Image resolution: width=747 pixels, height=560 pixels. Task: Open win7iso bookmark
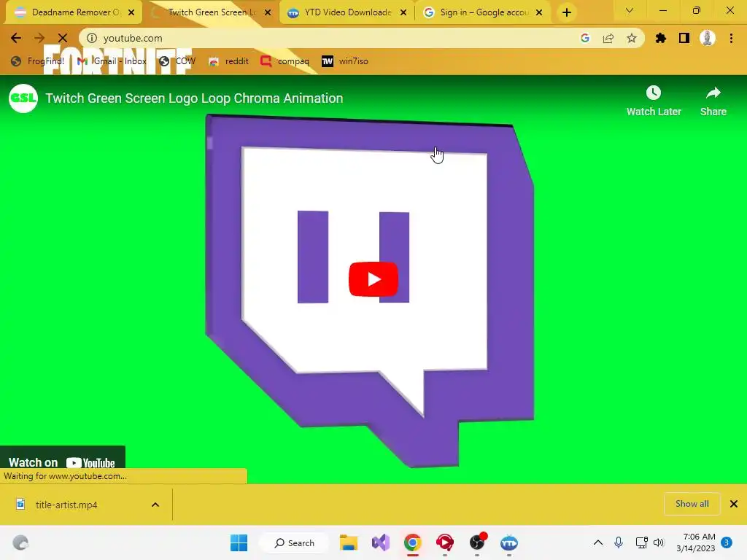point(346,61)
